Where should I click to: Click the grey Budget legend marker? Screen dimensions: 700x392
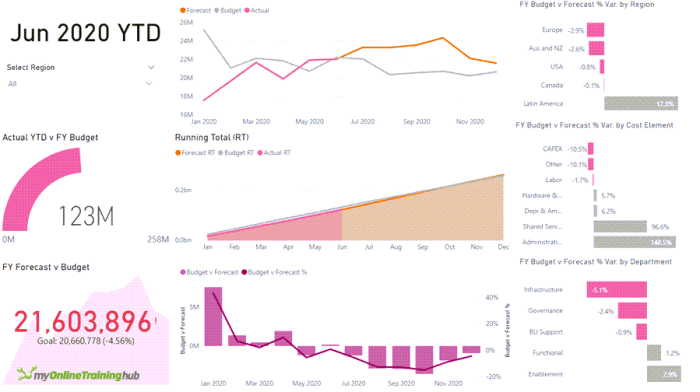pos(217,10)
